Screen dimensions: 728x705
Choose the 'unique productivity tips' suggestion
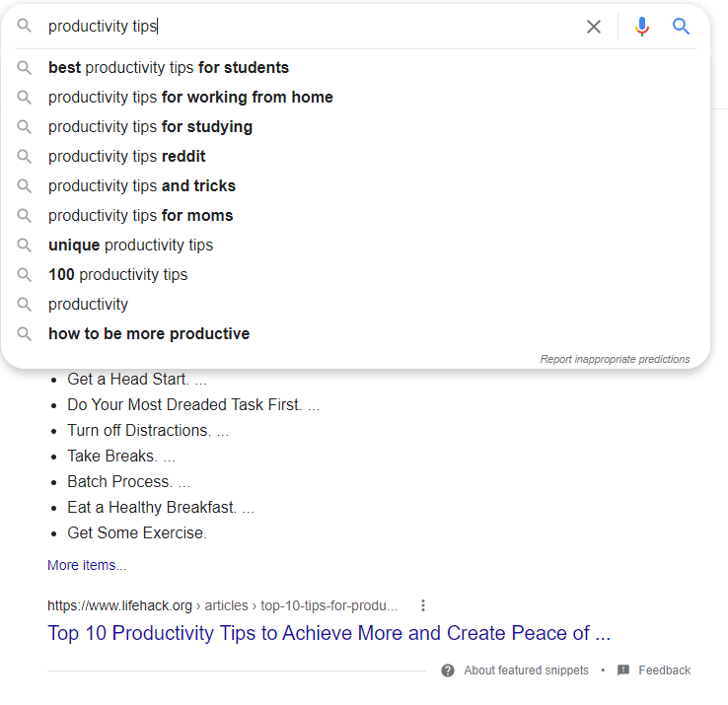pos(355,246)
